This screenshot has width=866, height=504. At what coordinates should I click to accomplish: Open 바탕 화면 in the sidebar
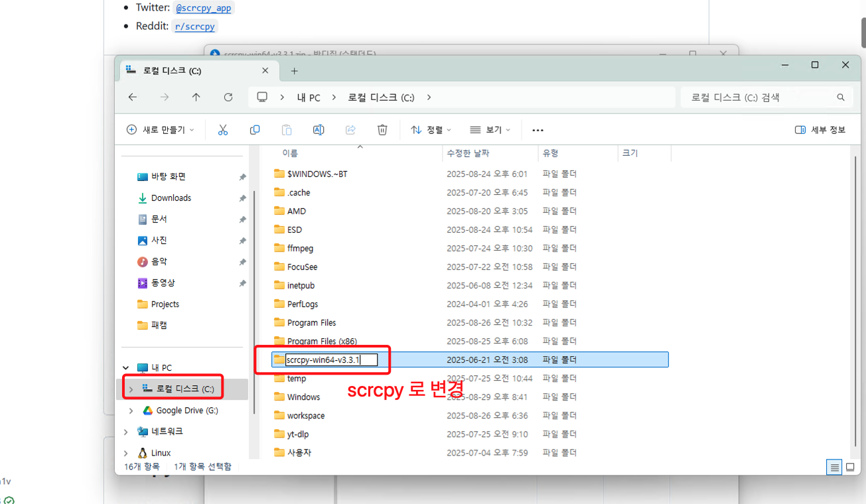[169, 177]
